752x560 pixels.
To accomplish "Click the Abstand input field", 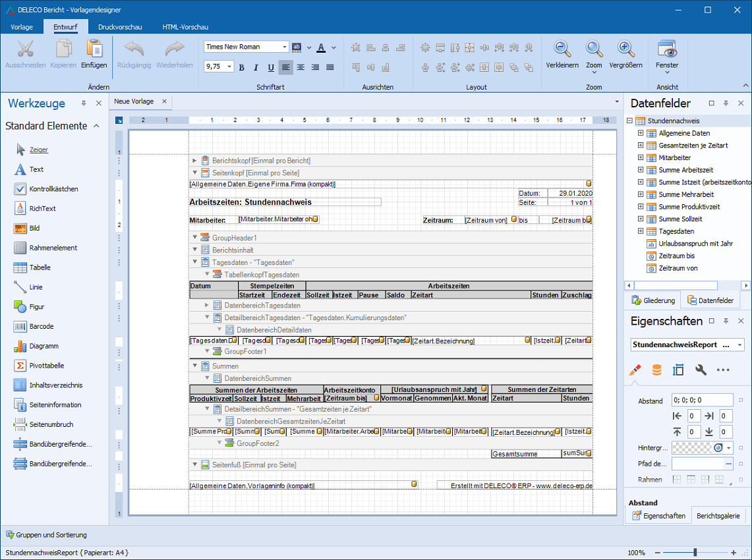I will pyautogui.click(x=701, y=400).
